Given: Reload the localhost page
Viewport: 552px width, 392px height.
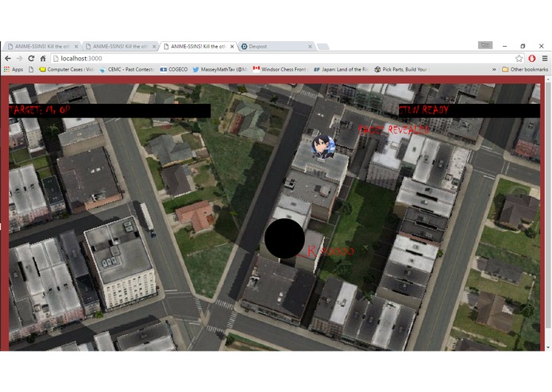Looking at the screenshot, I should [x=31, y=59].
